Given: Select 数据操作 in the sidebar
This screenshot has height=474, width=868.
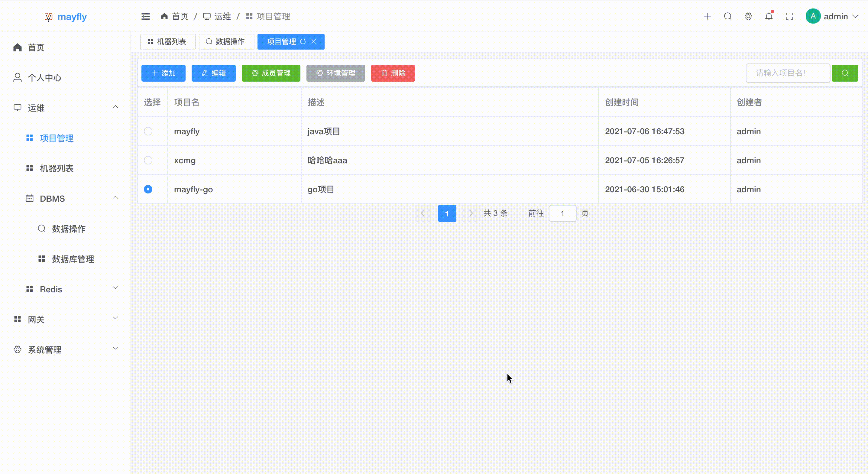Looking at the screenshot, I should click(x=68, y=229).
